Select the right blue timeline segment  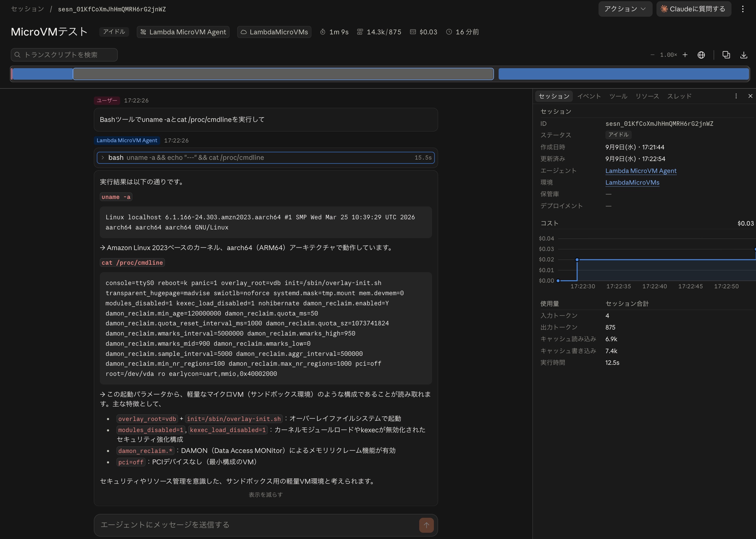click(x=623, y=74)
